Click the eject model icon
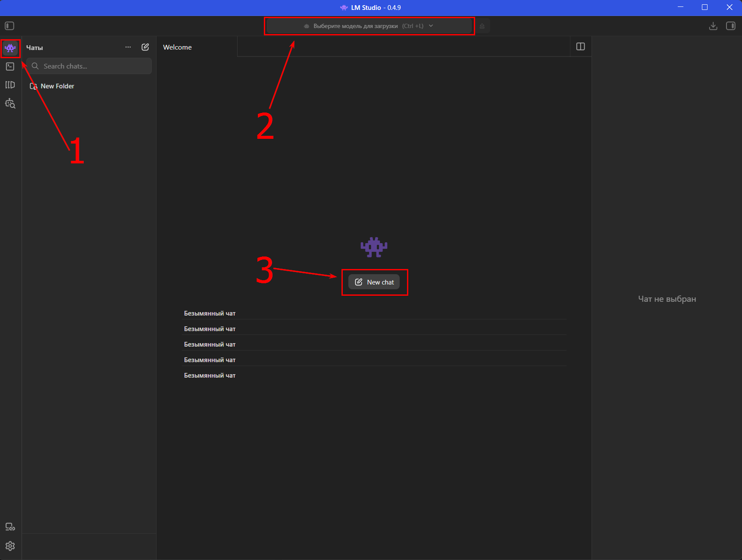The width and height of the screenshot is (742, 560). pyautogui.click(x=482, y=26)
